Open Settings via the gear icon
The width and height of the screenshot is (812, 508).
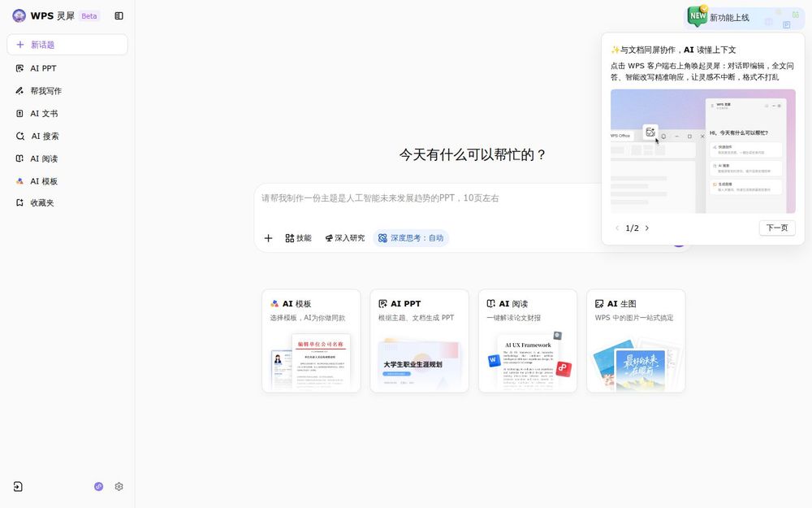point(119,486)
